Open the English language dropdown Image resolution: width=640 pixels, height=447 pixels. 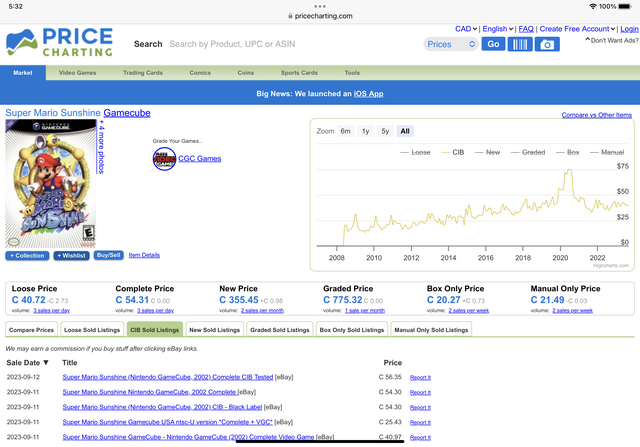(498, 29)
